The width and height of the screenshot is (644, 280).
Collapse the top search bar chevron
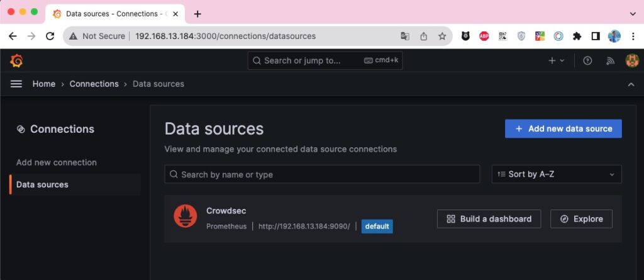631,84
